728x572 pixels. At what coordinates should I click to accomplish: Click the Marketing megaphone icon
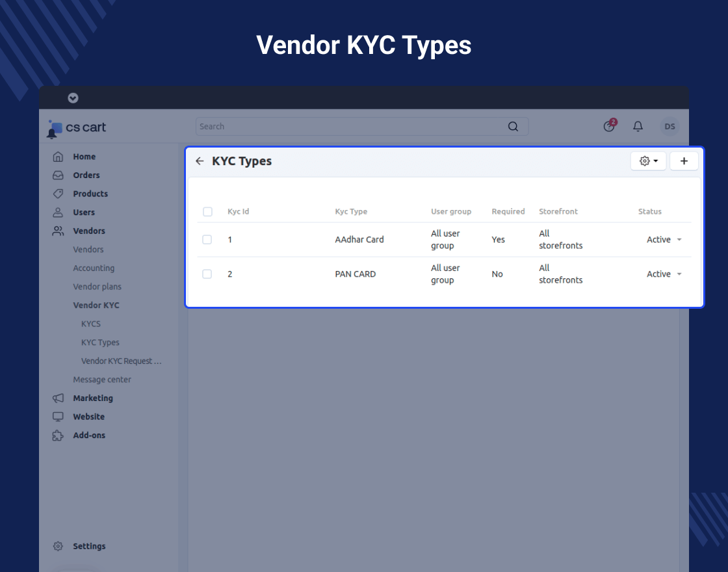point(58,398)
